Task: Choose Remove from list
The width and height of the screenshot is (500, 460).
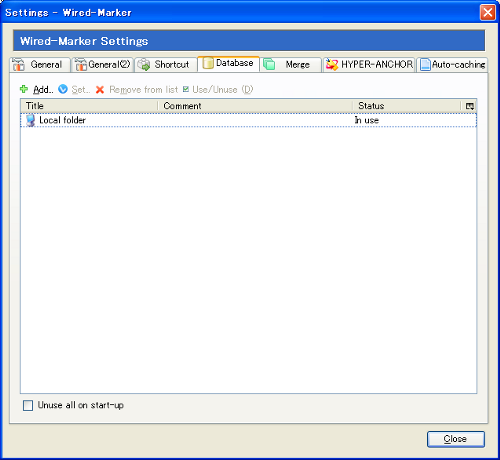Action: point(143,90)
